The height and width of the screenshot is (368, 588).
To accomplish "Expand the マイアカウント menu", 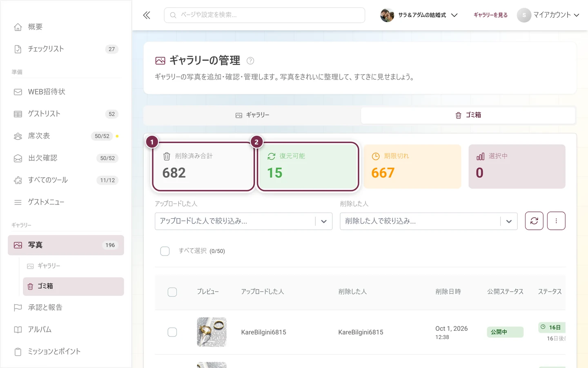I will 548,15.
